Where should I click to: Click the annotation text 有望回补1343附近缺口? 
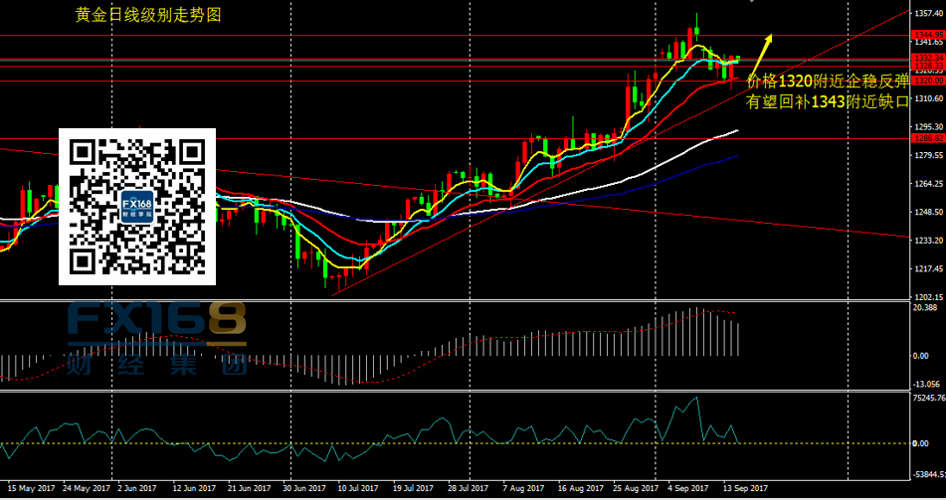tap(828, 101)
